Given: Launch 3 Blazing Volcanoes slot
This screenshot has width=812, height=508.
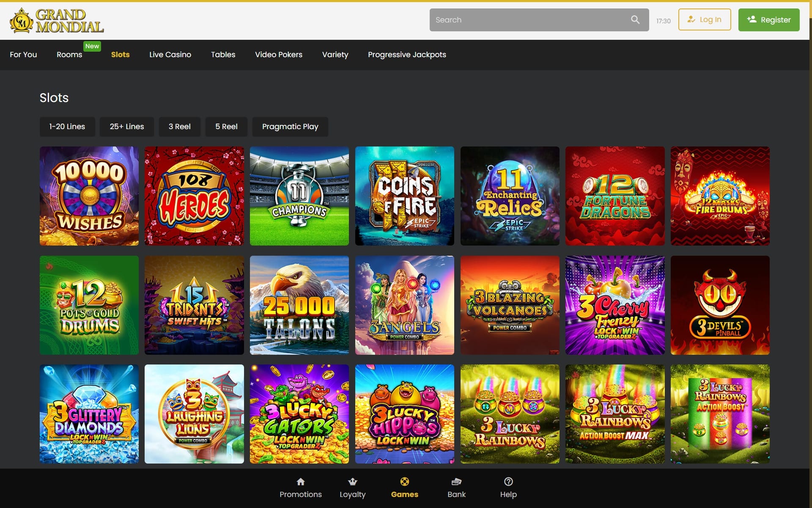Looking at the screenshot, I should (x=510, y=305).
